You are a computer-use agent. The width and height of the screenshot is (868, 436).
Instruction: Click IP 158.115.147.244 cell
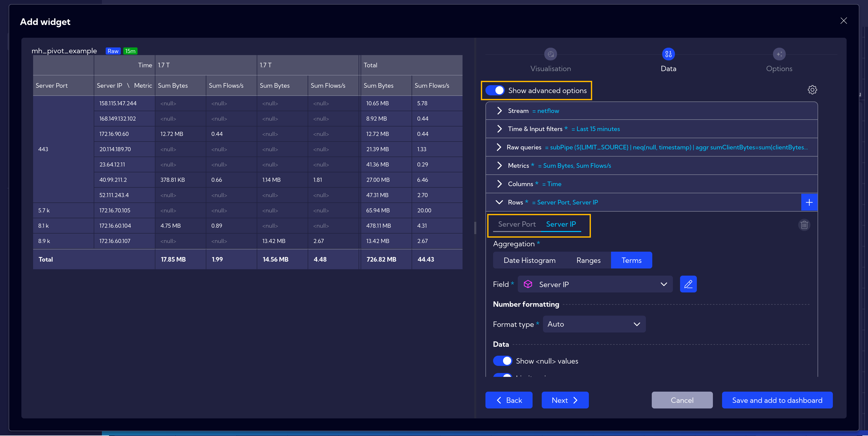[x=124, y=104]
